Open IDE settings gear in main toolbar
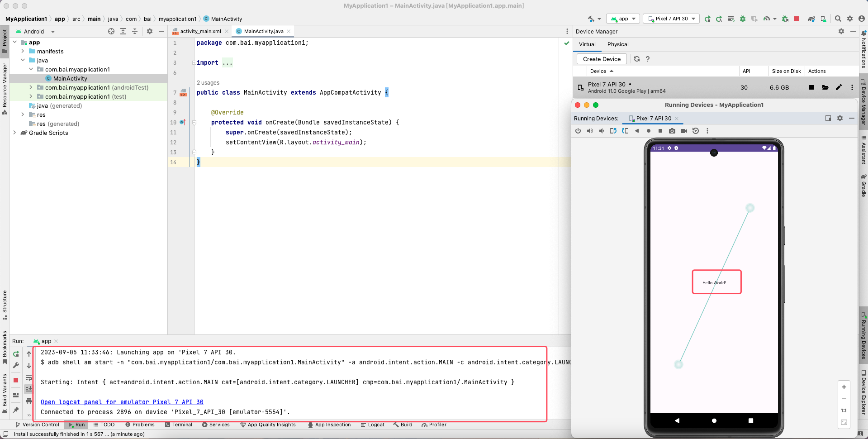 [x=850, y=19]
